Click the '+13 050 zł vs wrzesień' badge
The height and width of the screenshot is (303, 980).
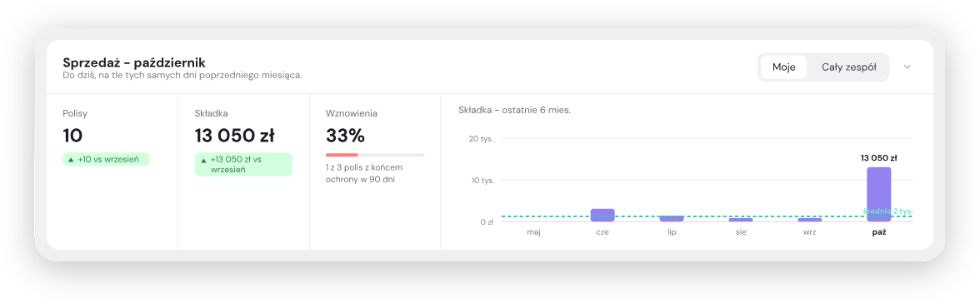tap(243, 164)
